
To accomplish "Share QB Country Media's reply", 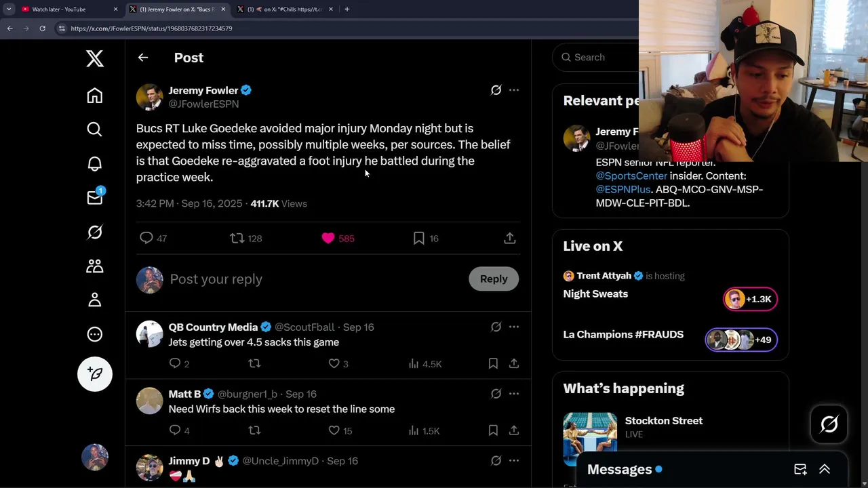I will 514,364.
